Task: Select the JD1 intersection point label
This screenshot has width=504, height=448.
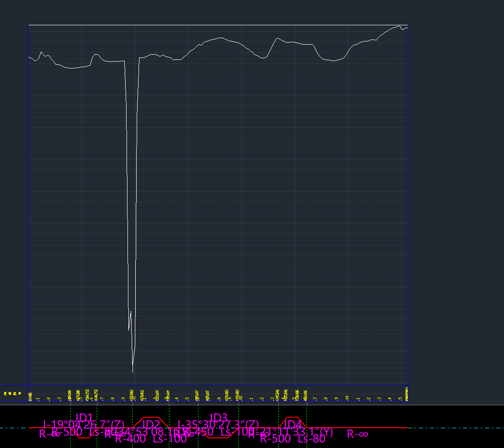Action: pos(84,417)
